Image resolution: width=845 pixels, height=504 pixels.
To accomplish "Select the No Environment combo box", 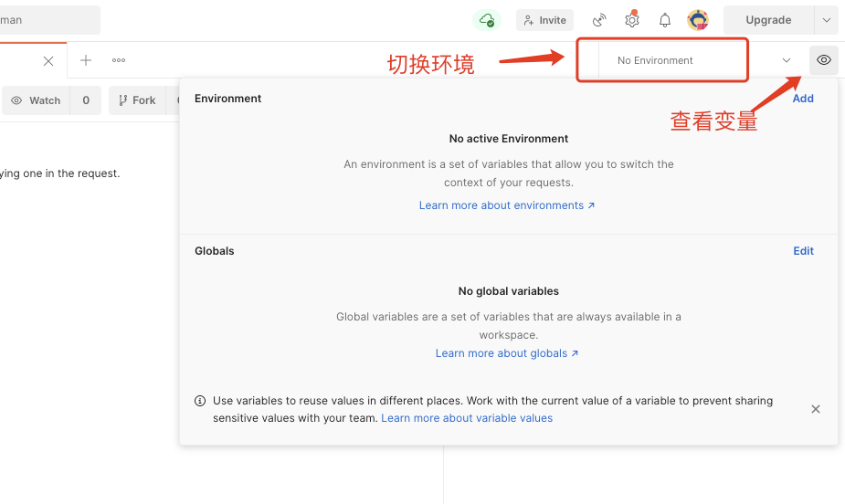I will (x=695, y=60).
